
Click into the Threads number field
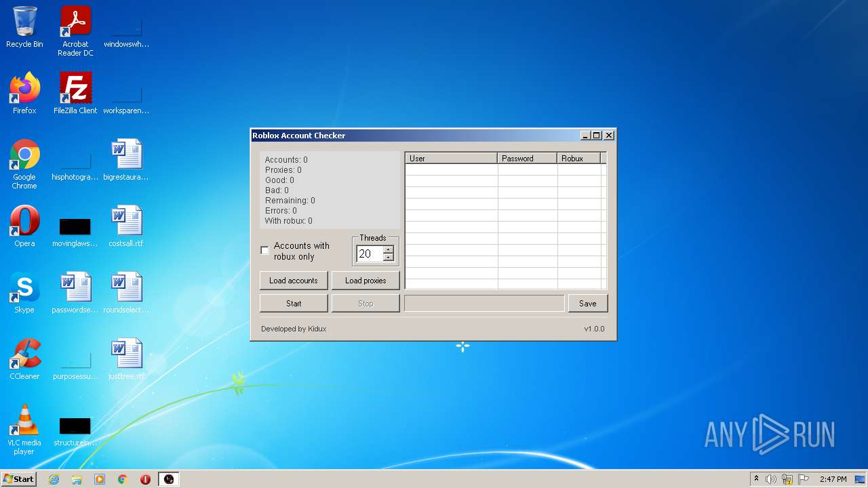click(370, 253)
